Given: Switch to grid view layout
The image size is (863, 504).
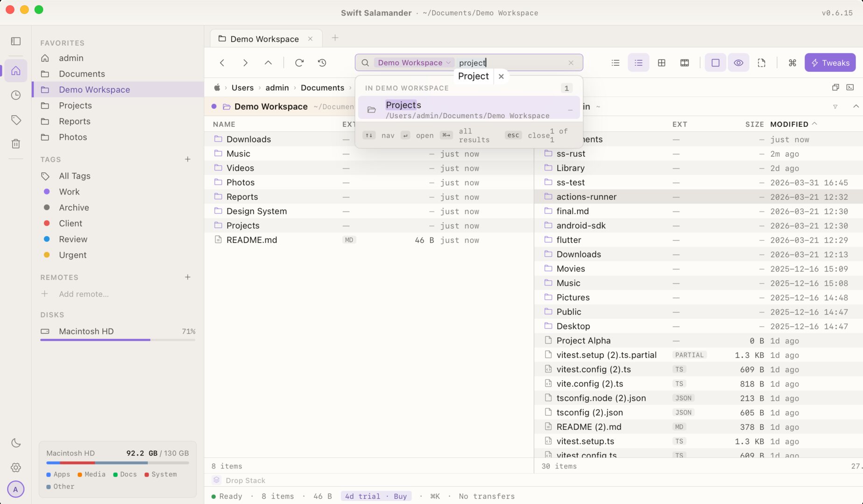Looking at the screenshot, I should click(x=661, y=63).
